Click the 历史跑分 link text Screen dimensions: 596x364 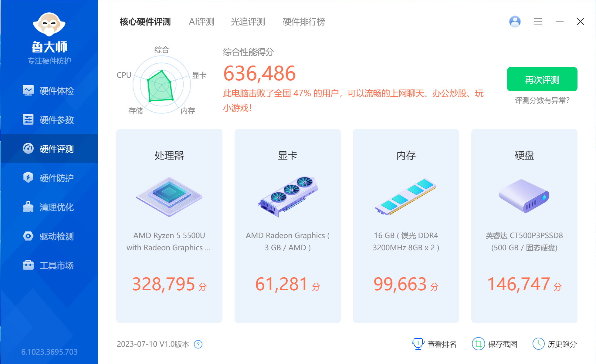pyautogui.click(x=562, y=344)
